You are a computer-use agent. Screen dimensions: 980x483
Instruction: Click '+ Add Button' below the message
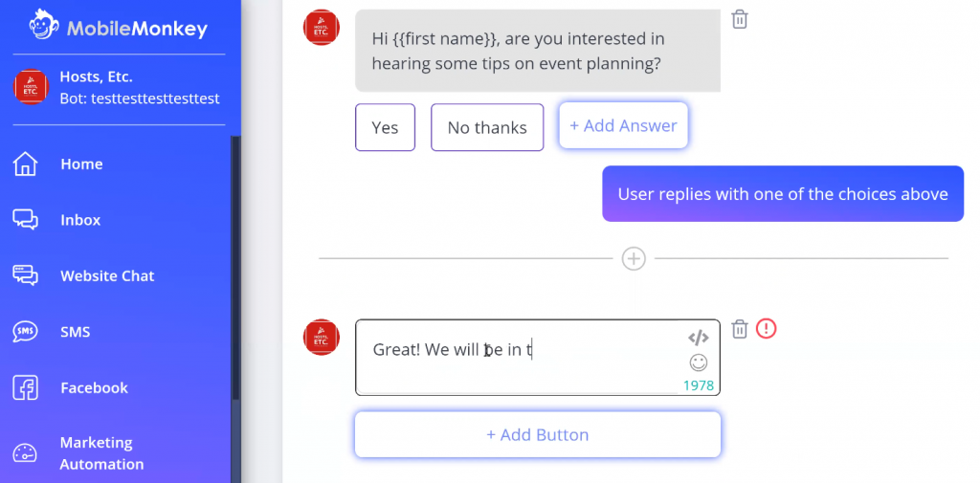tap(538, 434)
